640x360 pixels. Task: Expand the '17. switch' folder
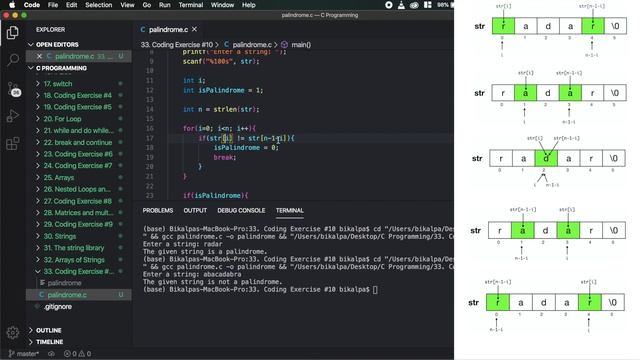[58, 84]
